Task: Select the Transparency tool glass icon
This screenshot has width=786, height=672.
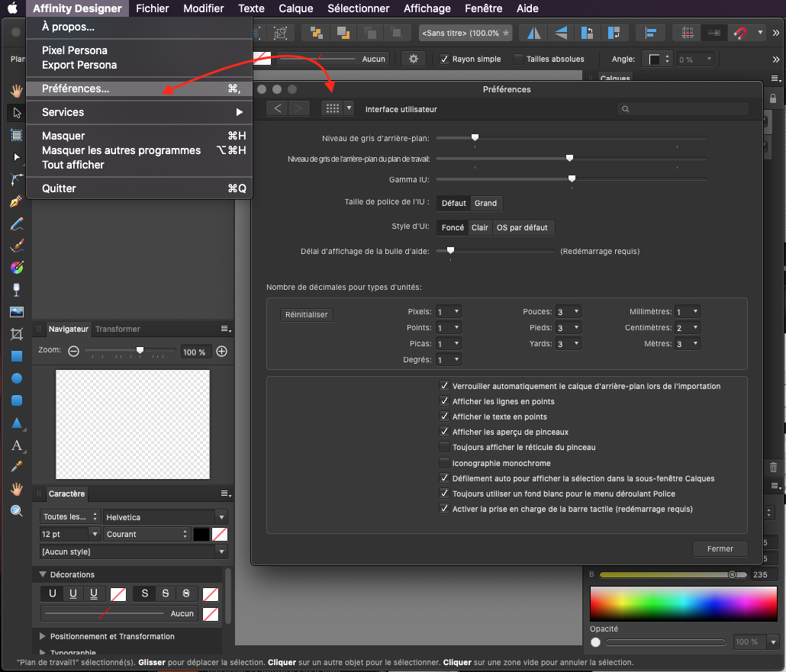Action: pyautogui.click(x=17, y=290)
